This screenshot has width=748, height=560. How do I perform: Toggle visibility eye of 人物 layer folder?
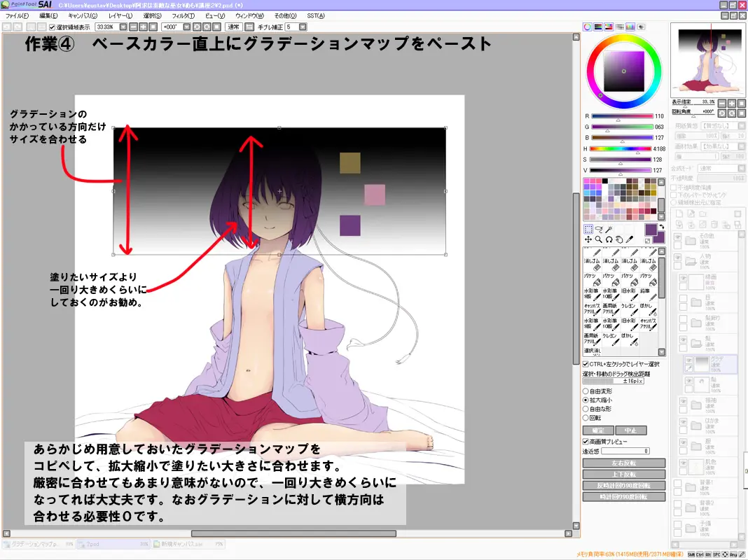(677, 258)
